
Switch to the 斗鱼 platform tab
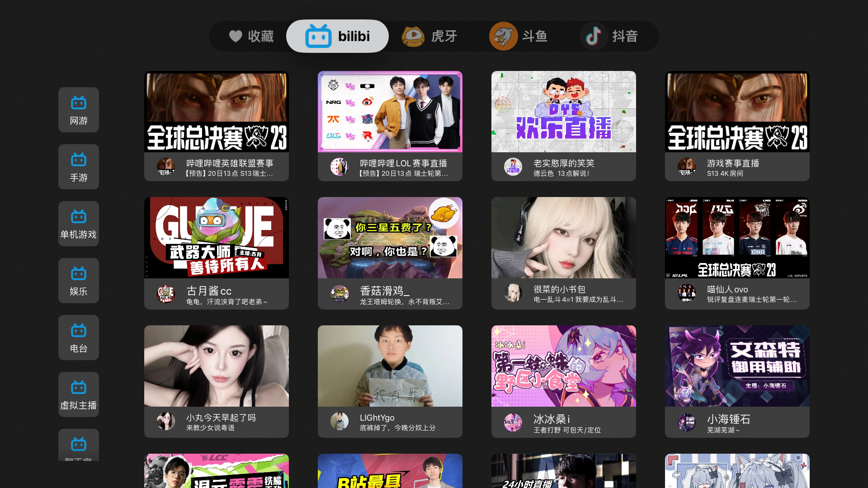519,36
